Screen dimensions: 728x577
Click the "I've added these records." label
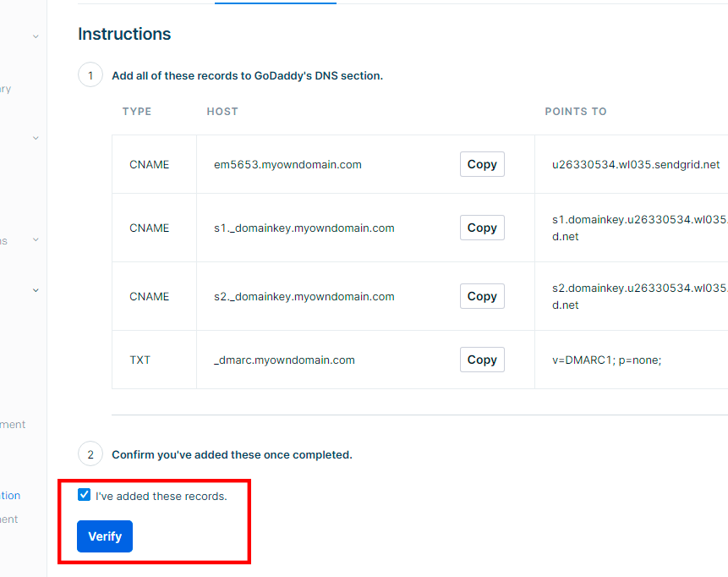tap(161, 496)
